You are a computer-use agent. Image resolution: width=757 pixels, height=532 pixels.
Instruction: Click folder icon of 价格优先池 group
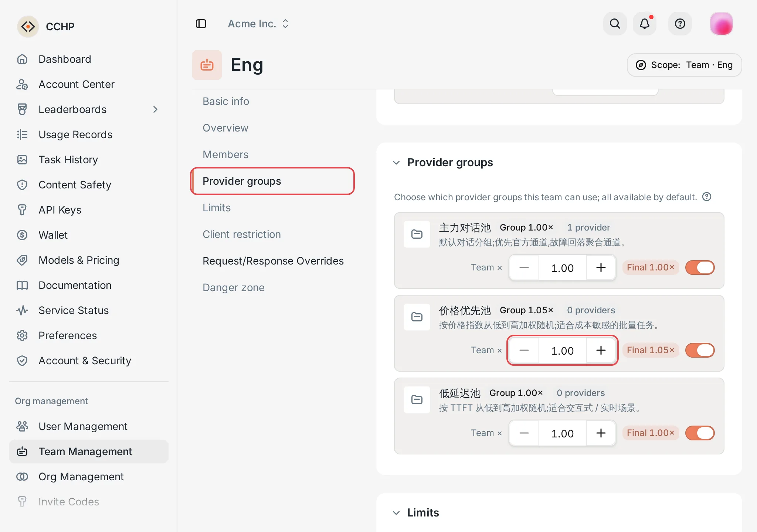[x=417, y=317]
